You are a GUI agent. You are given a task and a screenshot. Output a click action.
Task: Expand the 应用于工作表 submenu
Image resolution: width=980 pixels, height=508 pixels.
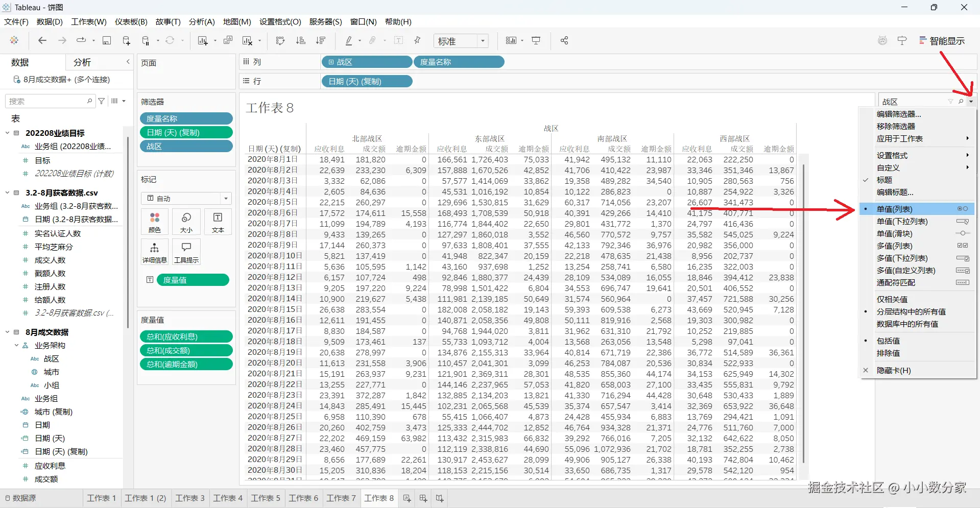point(917,138)
